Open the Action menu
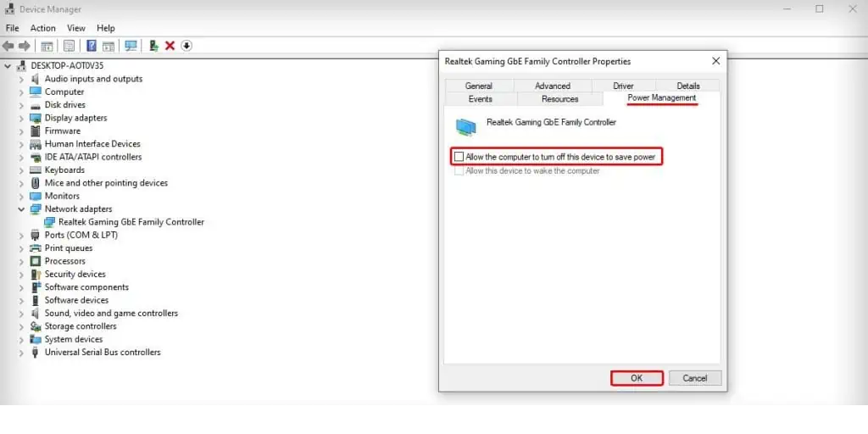 (x=42, y=28)
